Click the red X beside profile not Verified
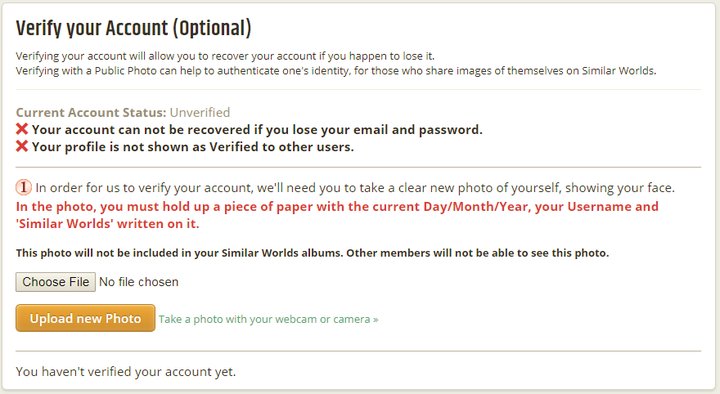 (22, 146)
